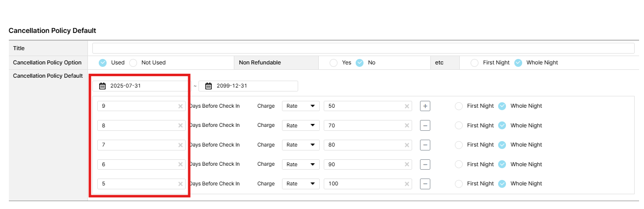The image size is (644, 209).
Task: Open Rate dropdown in the 9 days row
Action: point(300,106)
